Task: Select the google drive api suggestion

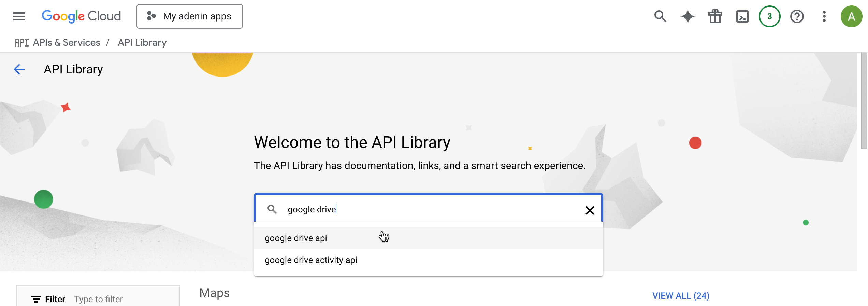Action: pyautogui.click(x=296, y=238)
